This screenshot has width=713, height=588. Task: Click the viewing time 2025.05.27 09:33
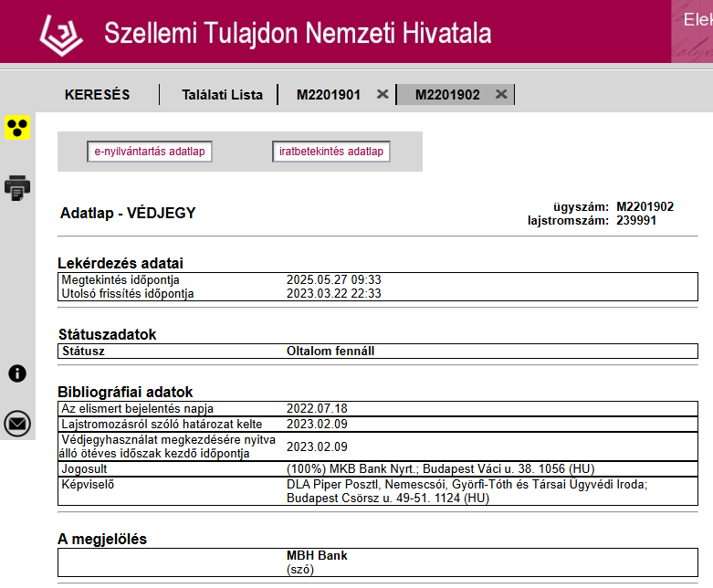tap(334, 279)
